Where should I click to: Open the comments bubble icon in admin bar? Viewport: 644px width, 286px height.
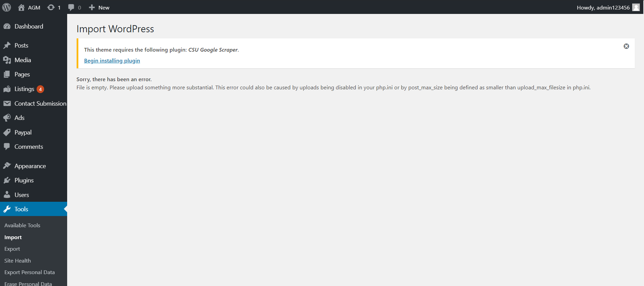point(71,7)
